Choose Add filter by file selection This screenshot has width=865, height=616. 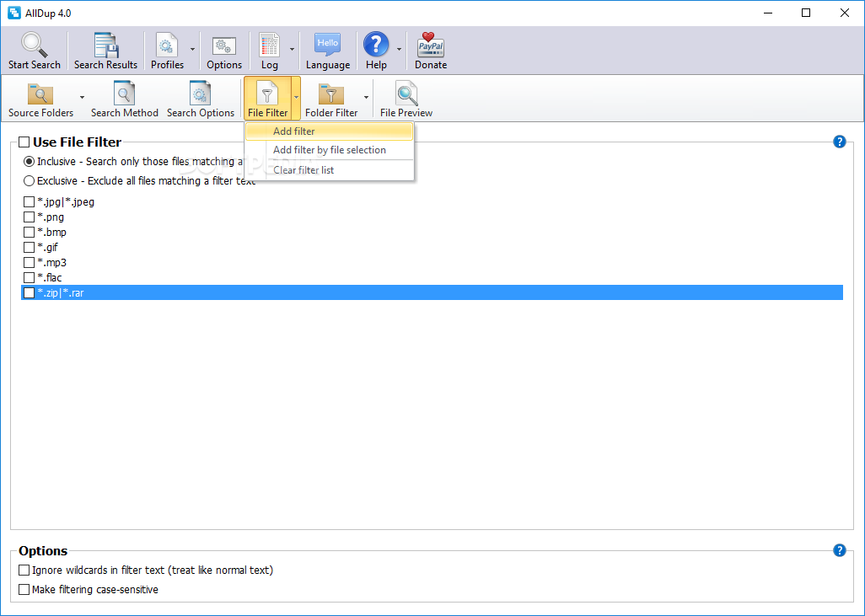330,150
